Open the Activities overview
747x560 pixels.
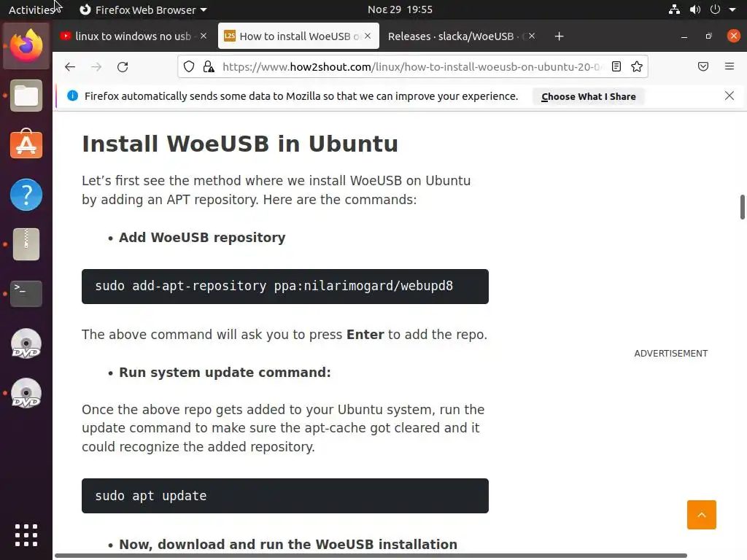tap(32, 9)
